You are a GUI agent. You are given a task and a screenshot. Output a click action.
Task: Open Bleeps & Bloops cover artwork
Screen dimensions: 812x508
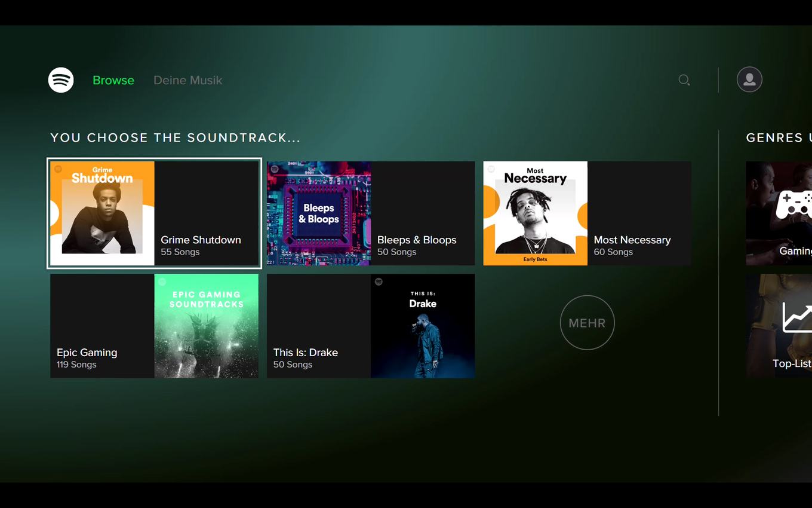[x=319, y=213]
